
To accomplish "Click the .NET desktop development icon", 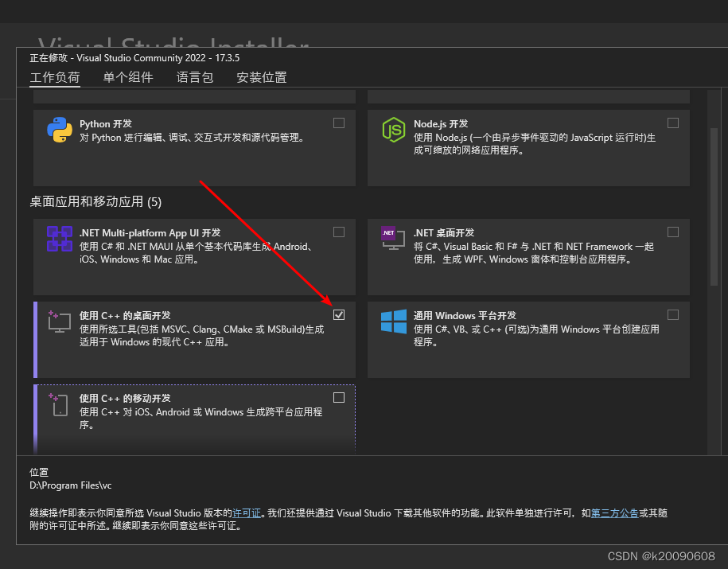I will [393, 238].
